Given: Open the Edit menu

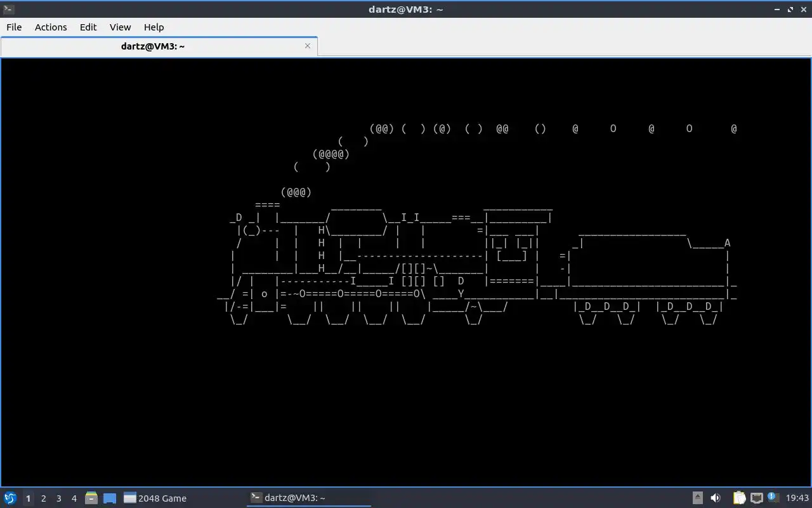Looking at the screenshot, I should coord(88,27).
